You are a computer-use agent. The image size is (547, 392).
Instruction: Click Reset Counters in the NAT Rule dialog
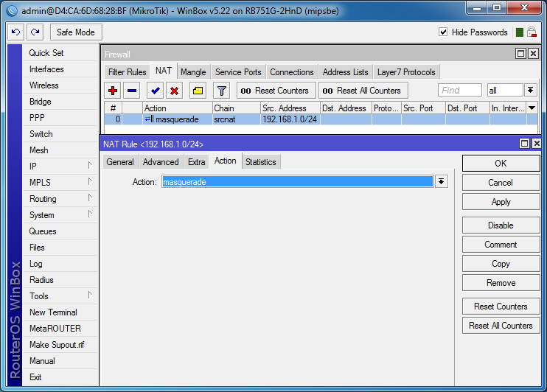coord(501,307)
